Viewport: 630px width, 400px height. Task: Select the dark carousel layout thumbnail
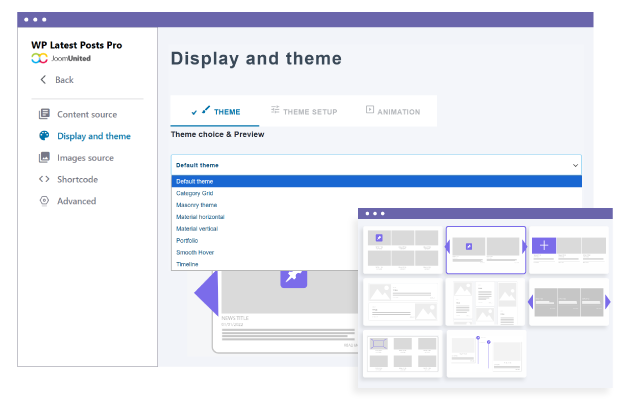pyautogui.click(x=569, y=302)
